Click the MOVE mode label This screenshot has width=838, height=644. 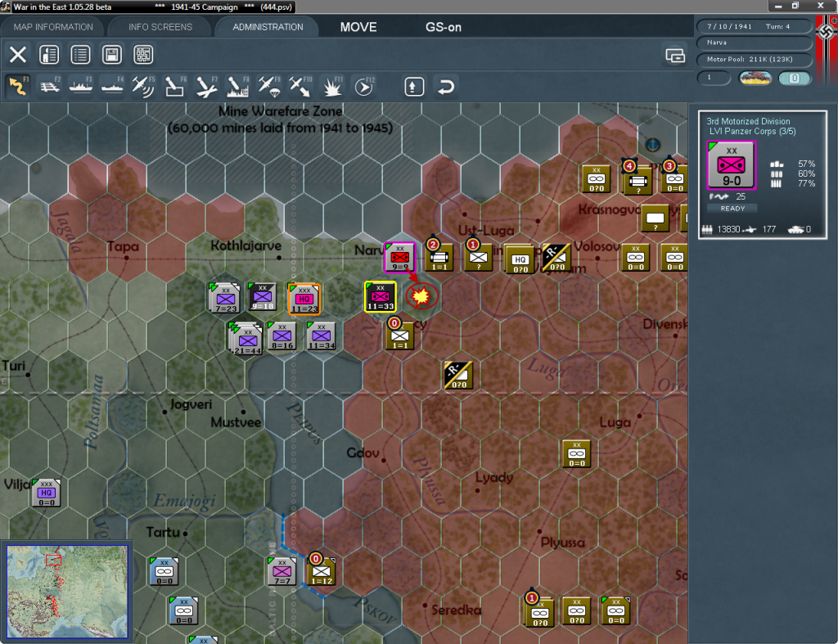[x=358, y=27]
